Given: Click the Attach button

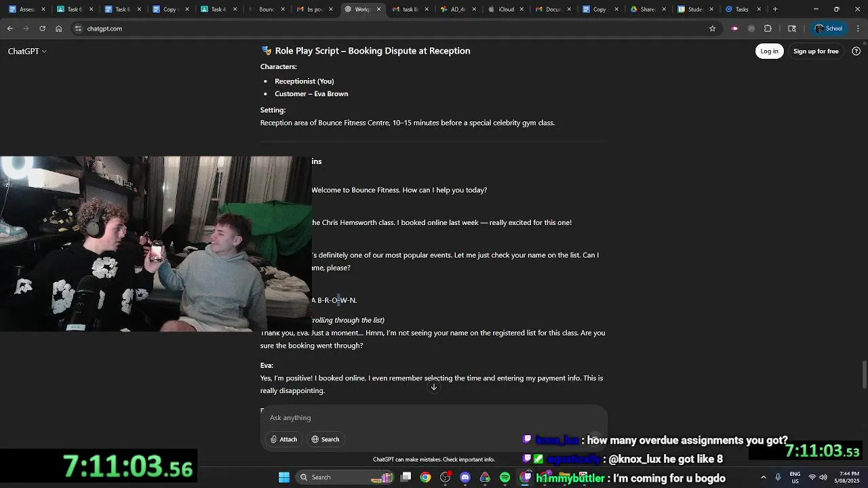Looking at the screenshot, I should pos(283,439).
